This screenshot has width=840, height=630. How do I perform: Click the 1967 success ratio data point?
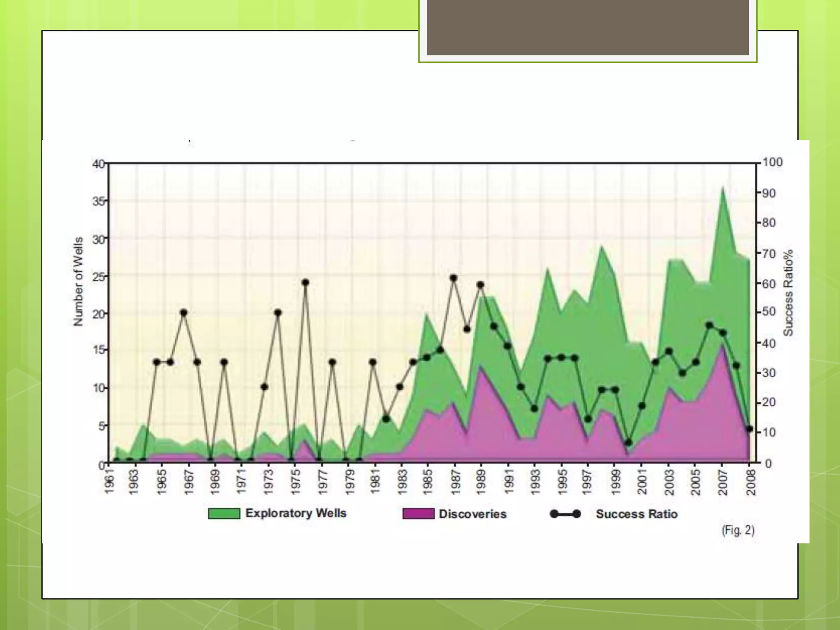pyautogui.click(x=184, y=313)
